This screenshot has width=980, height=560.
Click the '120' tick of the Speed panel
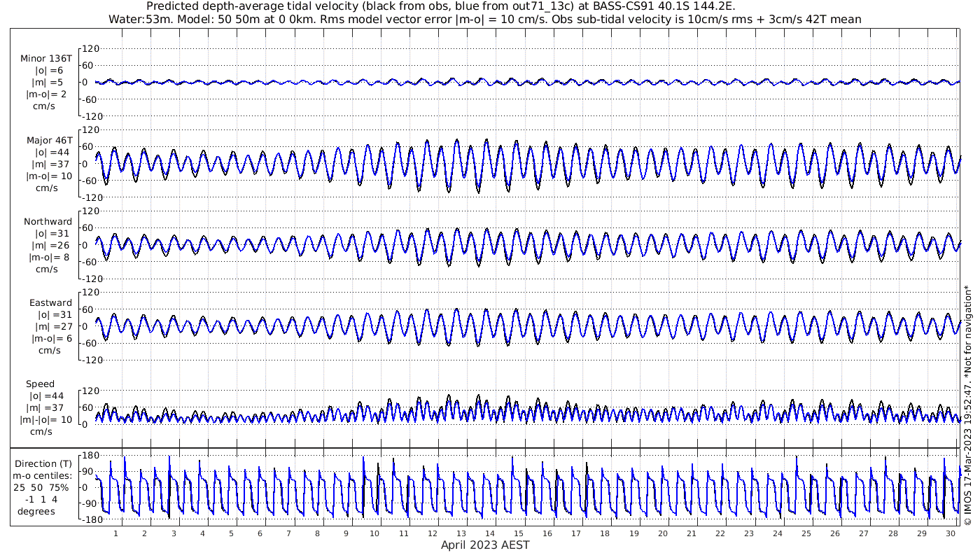pos(92,391)
